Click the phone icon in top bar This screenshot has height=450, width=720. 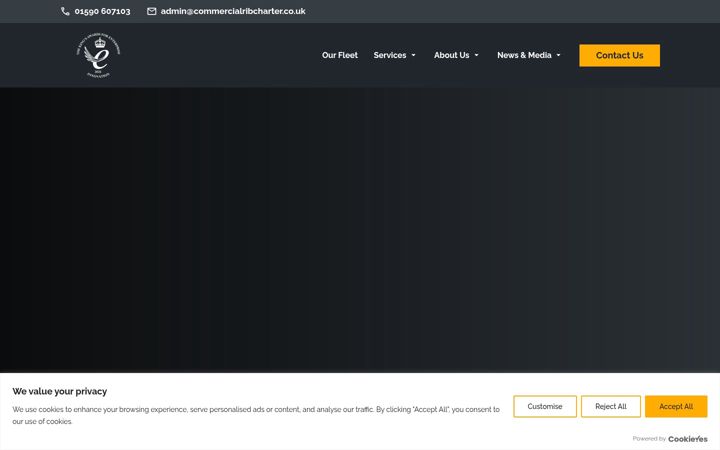tap(65, 11)
